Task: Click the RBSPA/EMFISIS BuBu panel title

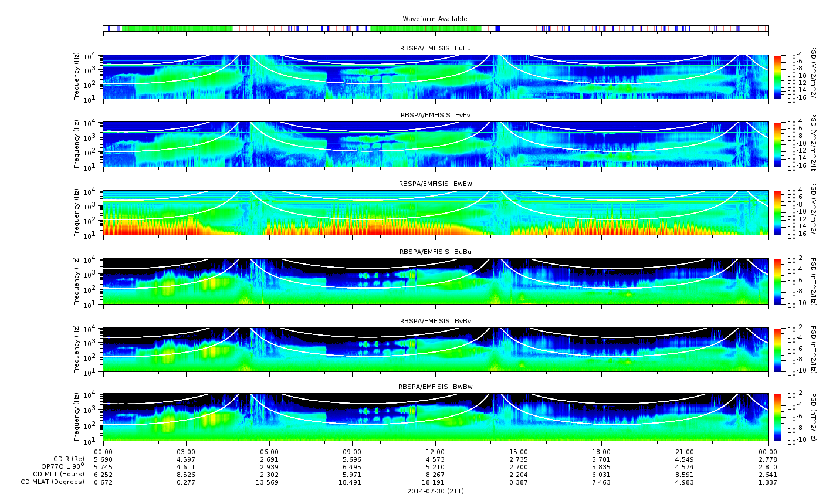Action: pyautogui.click(x=435, y=252)
